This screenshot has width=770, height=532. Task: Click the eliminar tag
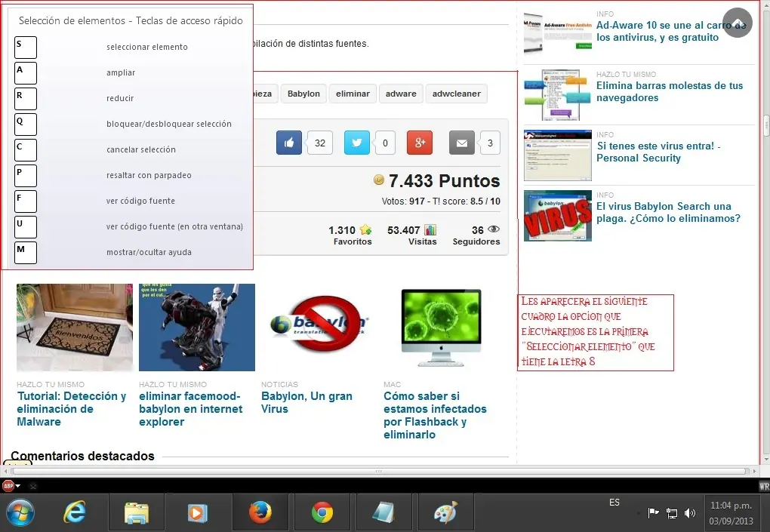[353, 94]
